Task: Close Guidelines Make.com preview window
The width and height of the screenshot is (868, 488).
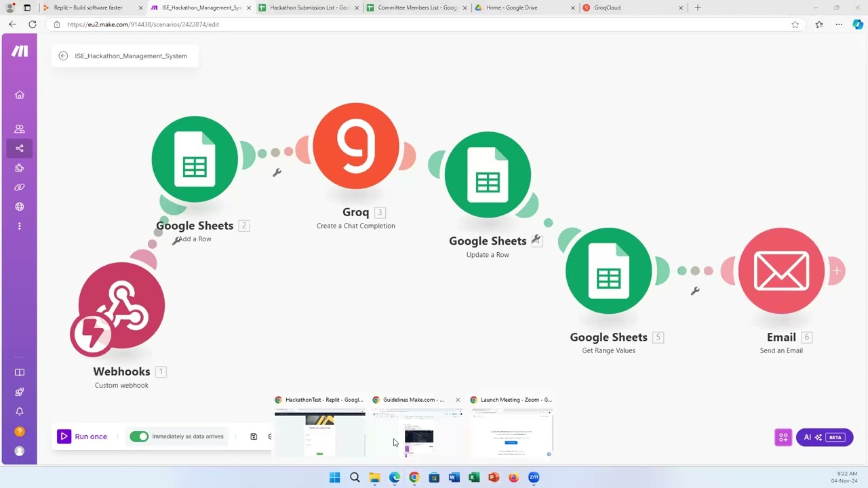Action: tap(458, 400)
